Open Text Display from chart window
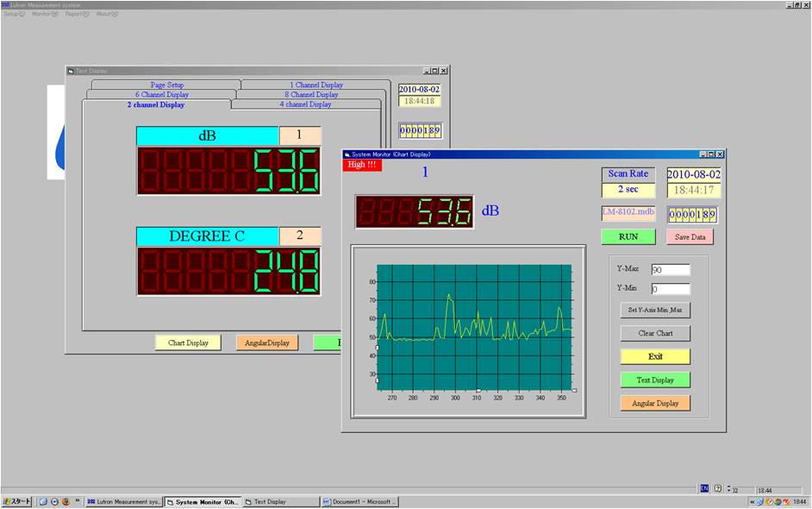This screenshot has height=509, width=812. click(x=655, y=380)
